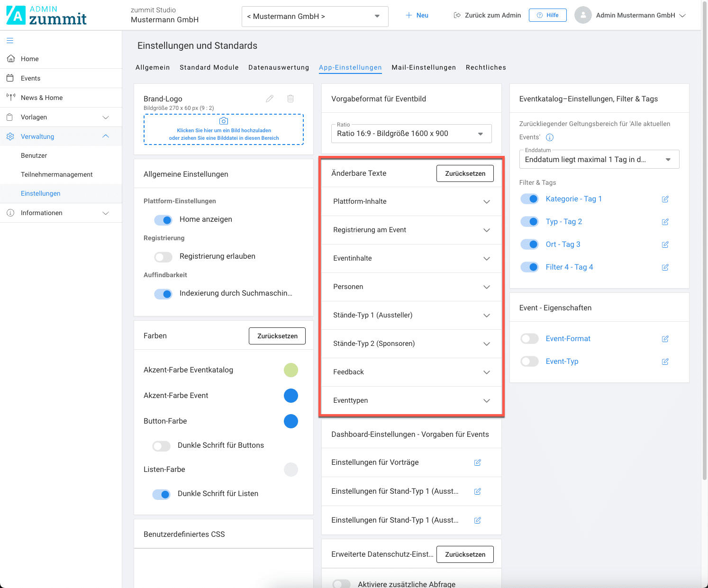Open the Standard Module tab
The image size is (708, 588).
209,67
